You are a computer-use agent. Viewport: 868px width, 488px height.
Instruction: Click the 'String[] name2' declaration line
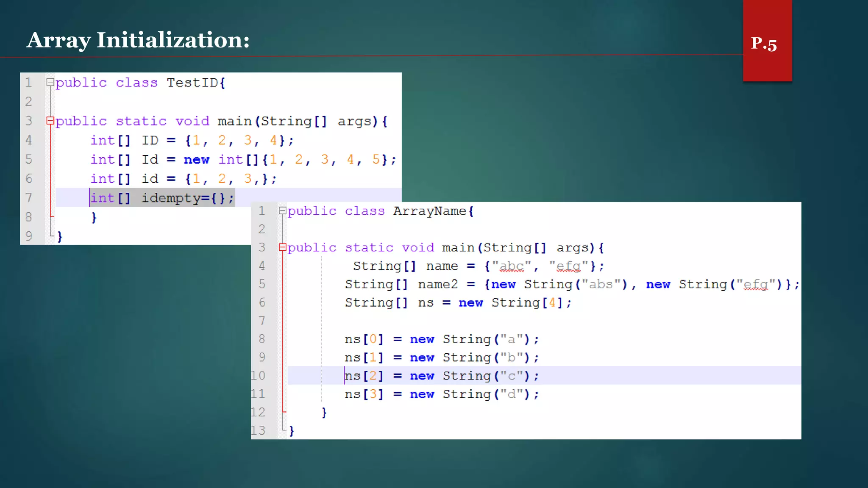(x=572, y=284)
